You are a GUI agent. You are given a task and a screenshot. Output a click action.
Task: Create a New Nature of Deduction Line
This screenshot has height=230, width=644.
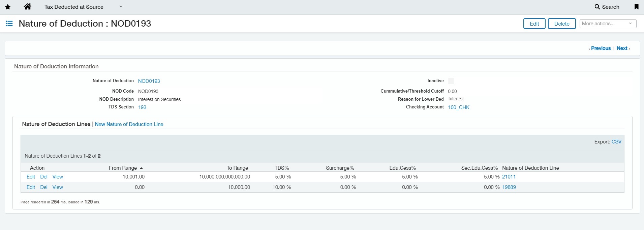pos(129,124)
